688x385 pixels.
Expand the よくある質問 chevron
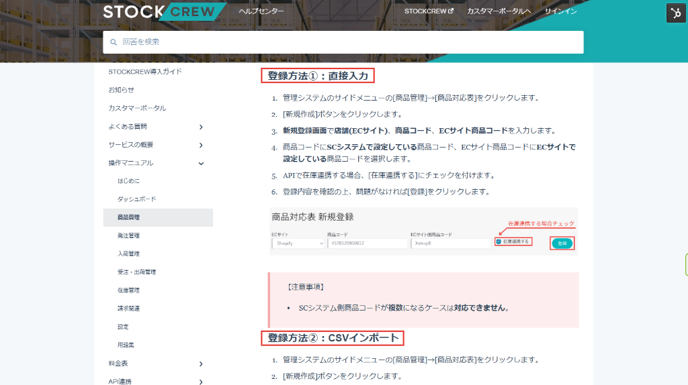point(201,127)
